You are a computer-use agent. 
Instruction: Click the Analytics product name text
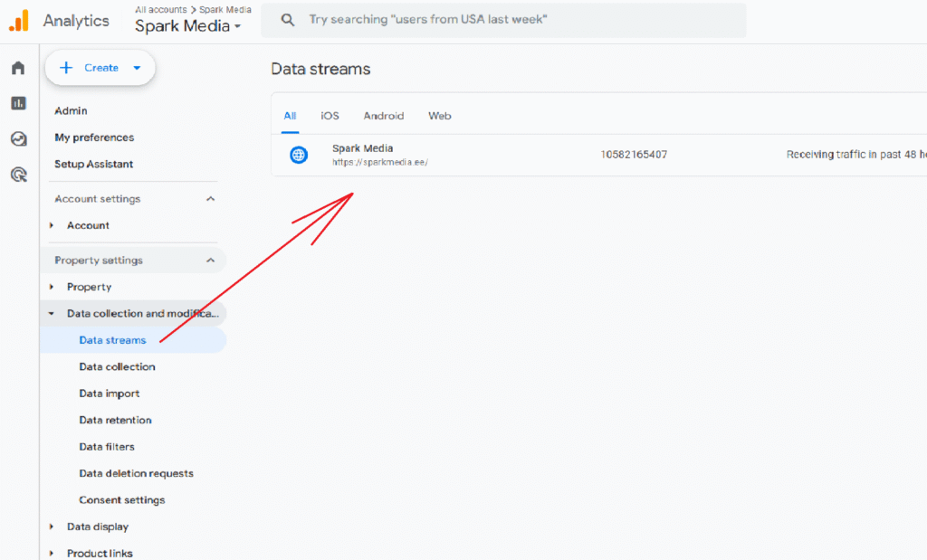pyautogui.click(x=76, y=21)
